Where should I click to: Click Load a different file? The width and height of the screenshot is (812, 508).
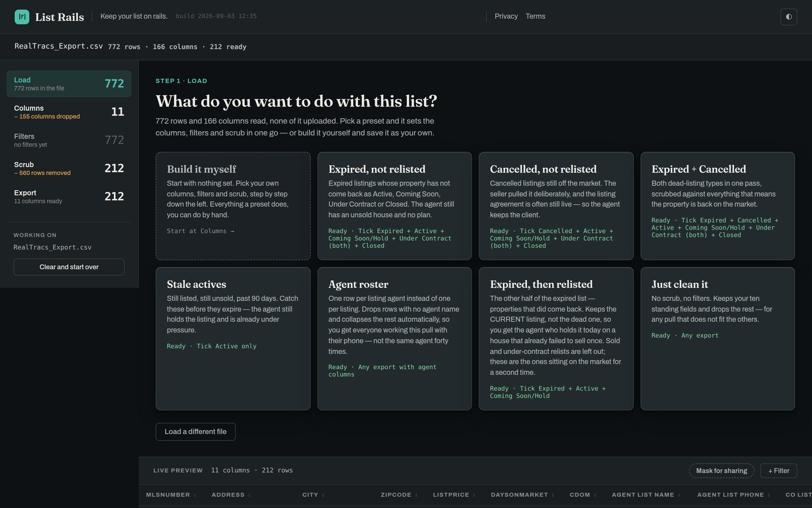click(x=196, y=432)
